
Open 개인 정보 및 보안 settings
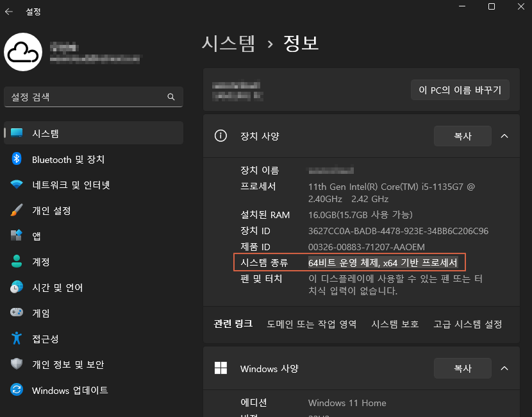pyautogui.click(x=94, y=364)
